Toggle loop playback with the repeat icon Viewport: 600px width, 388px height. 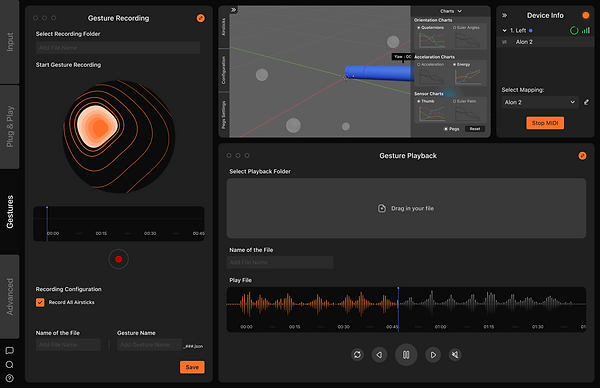[x=357, y=355]
